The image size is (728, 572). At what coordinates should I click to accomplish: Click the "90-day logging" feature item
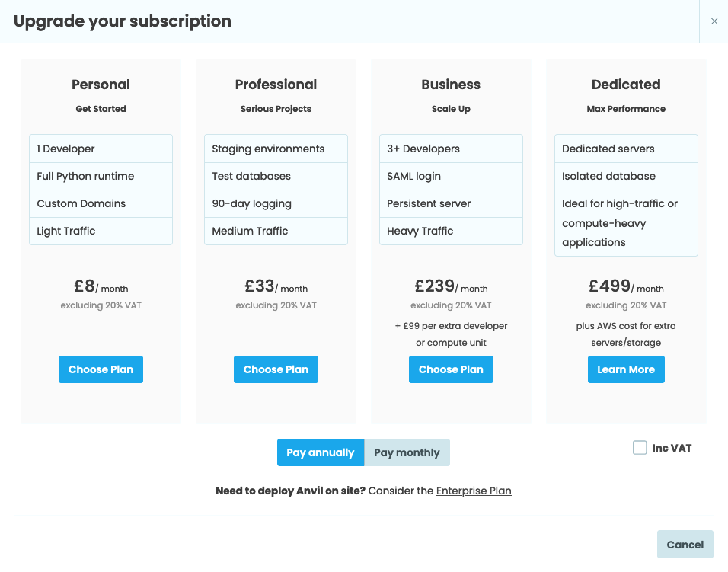pos(276,203)
